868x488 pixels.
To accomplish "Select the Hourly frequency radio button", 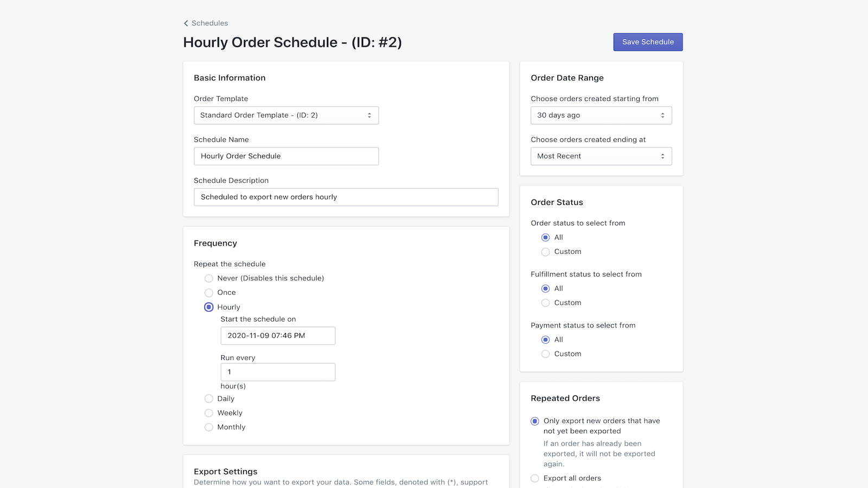I will pos(209,307).
